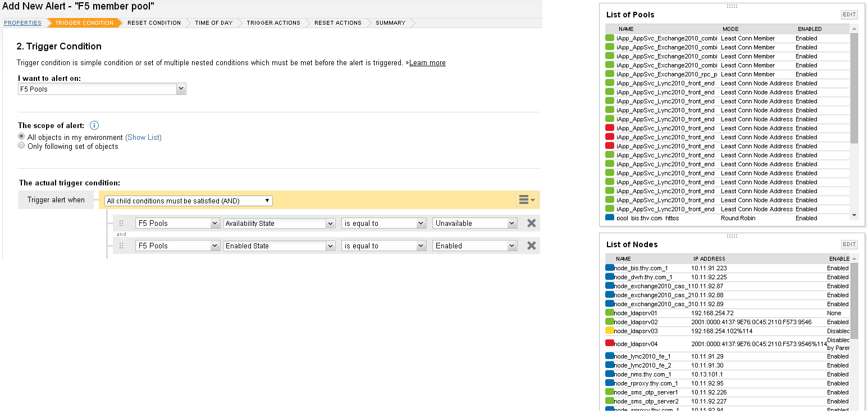
Task: Click red status icon of node_ldapsrv04
Action: tap(610, 343)
